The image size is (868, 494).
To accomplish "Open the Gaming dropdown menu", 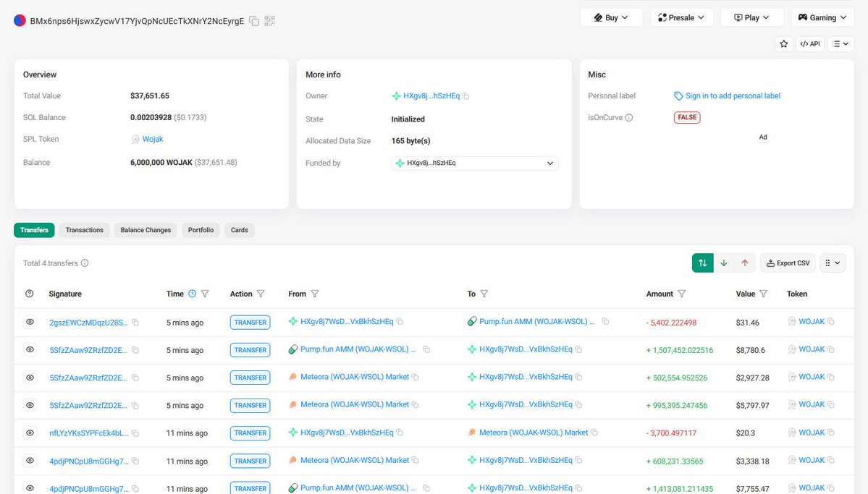I will [822, 17].
